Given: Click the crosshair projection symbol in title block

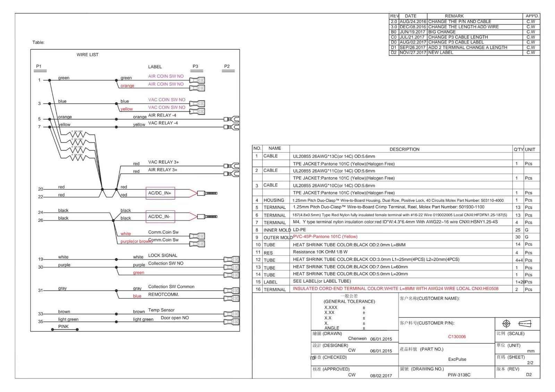Looking at the screenshot, I should point(506,324).
